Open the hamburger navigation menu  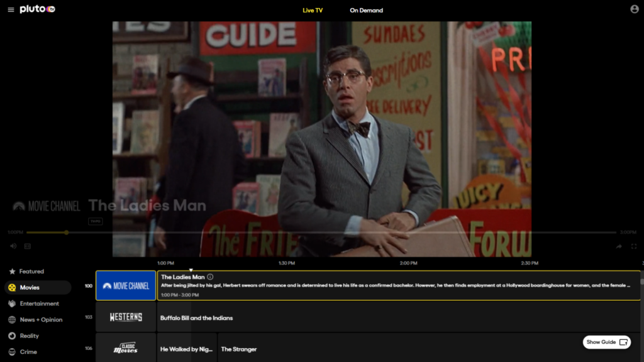11,10
